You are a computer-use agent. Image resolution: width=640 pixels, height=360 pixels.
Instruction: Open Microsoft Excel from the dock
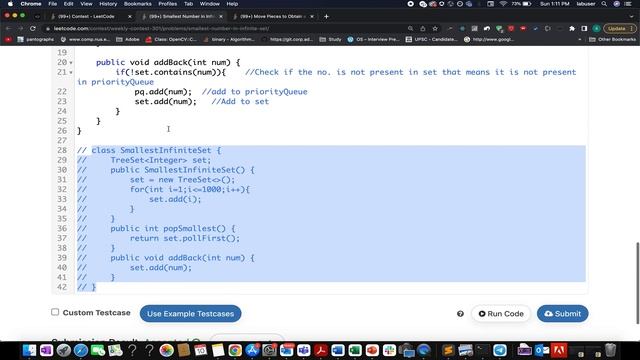tap(355, 350)
